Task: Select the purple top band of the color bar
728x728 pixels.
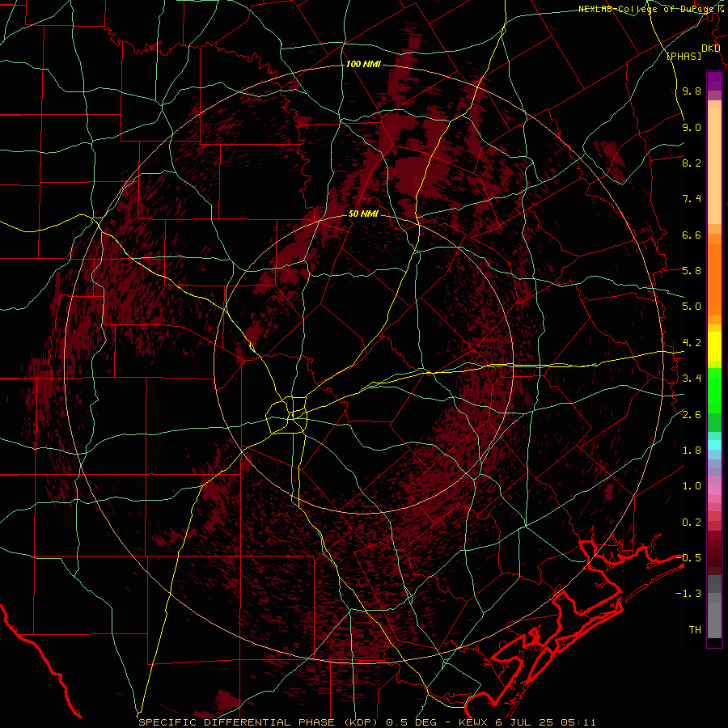Action: coord(714,82)
